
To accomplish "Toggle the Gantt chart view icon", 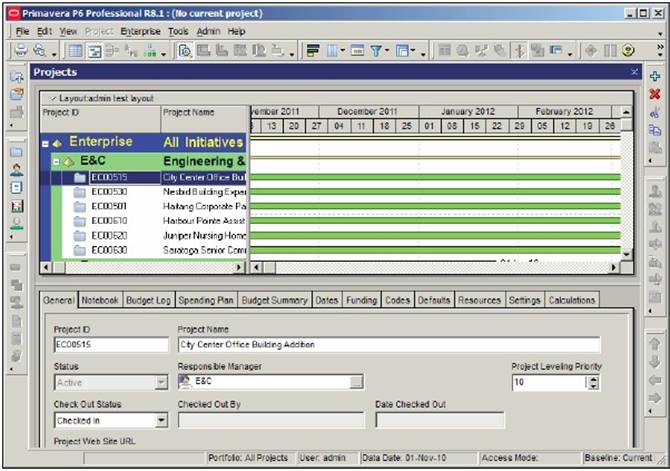I will pos(94,51).
